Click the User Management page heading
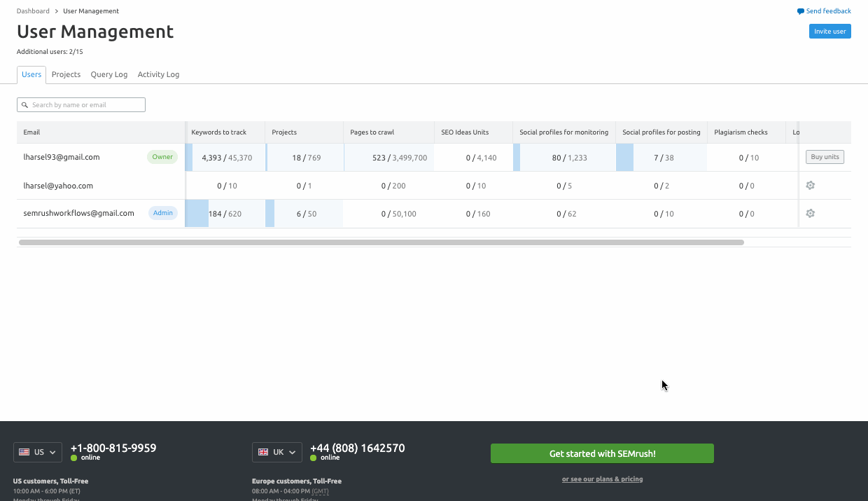Screen dimensions: 868x501 [95, 32]
